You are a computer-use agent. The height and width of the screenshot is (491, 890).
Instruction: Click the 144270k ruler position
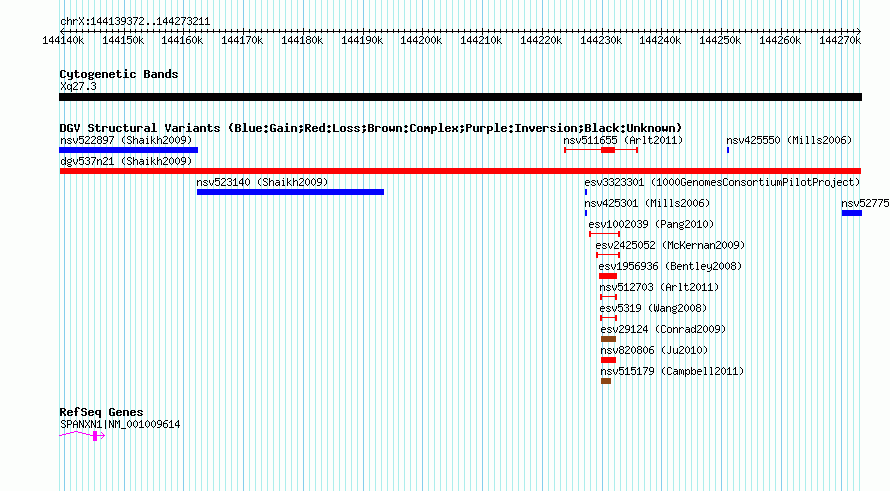[x=840, y=40]
